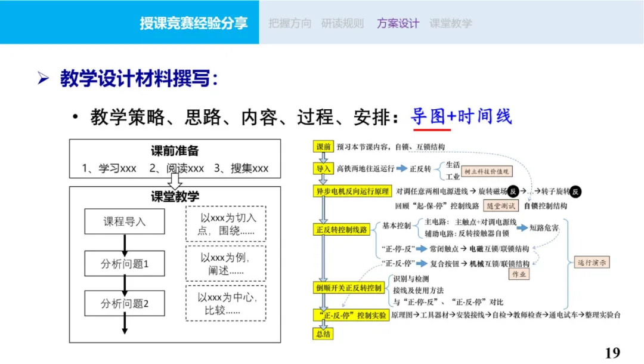The height and width of the screenshot is (364, 644).
Task: Click the blue arrow before 复合按钮
Action: pyautogui.click(x=422, y=263)
